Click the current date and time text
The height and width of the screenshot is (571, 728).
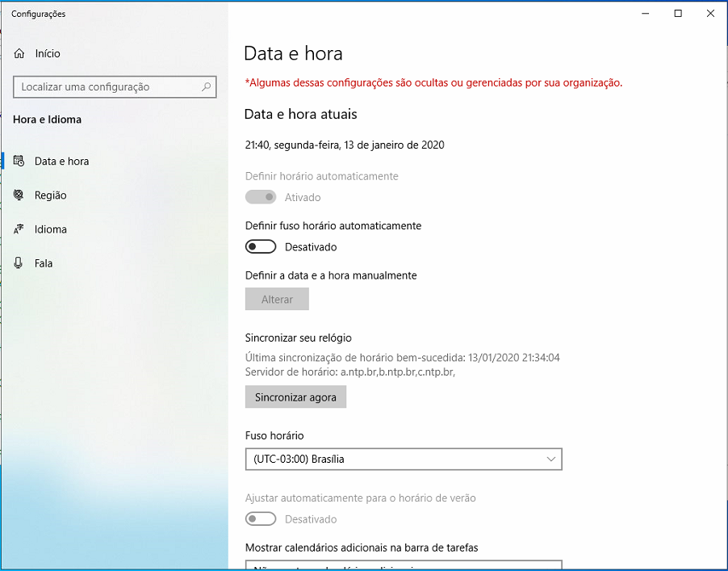[345, 145]
